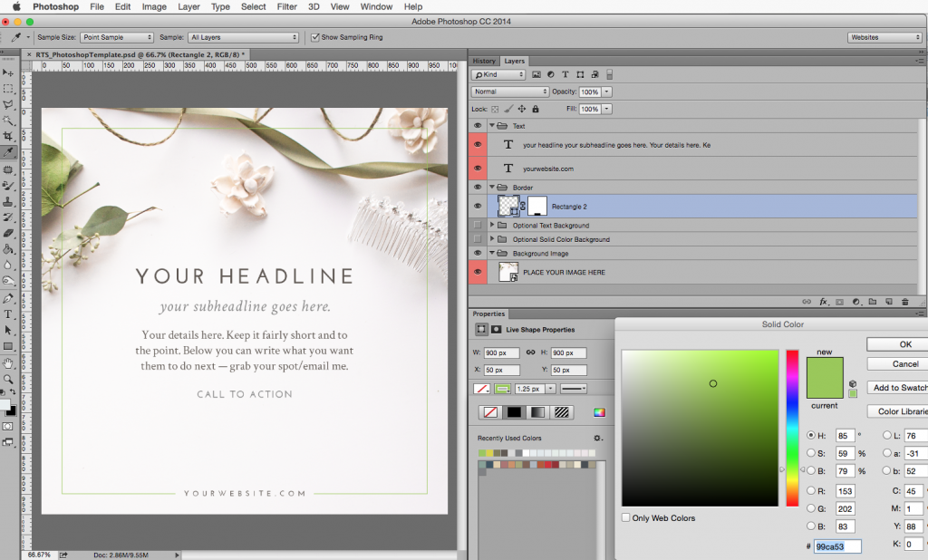Open the Sample Size dropdown
Image resolution: width=928 pixels, height=560 pixels.
[116, 37]
